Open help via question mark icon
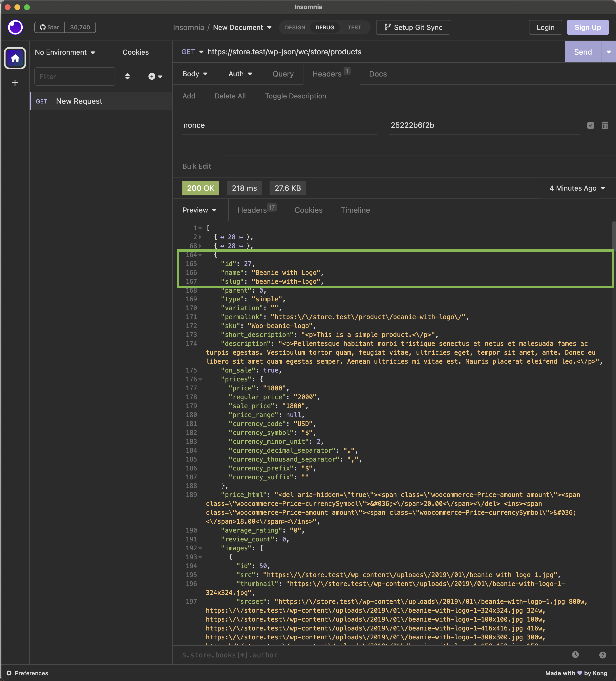The width and height of the screenshot is (616, 681). (x=603, y=655)
